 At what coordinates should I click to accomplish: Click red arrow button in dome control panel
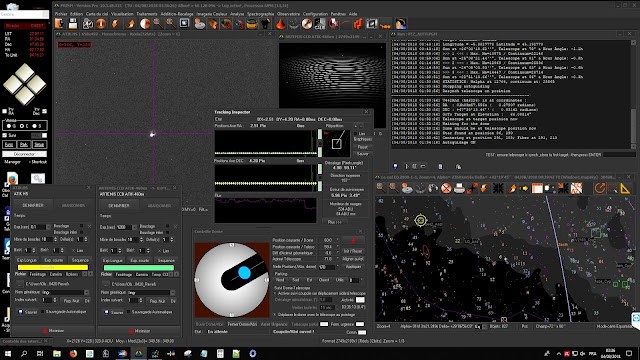(x=353, y=240)
